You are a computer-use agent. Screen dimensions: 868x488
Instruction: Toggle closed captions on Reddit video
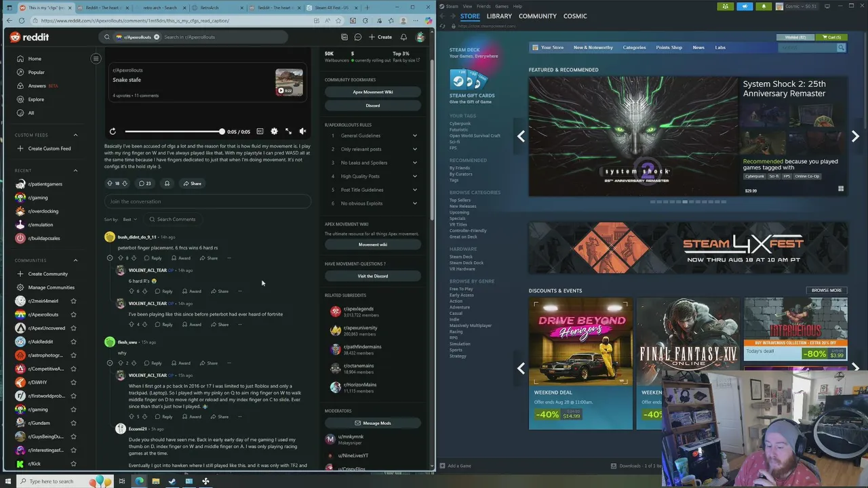(x=260, y=131)
